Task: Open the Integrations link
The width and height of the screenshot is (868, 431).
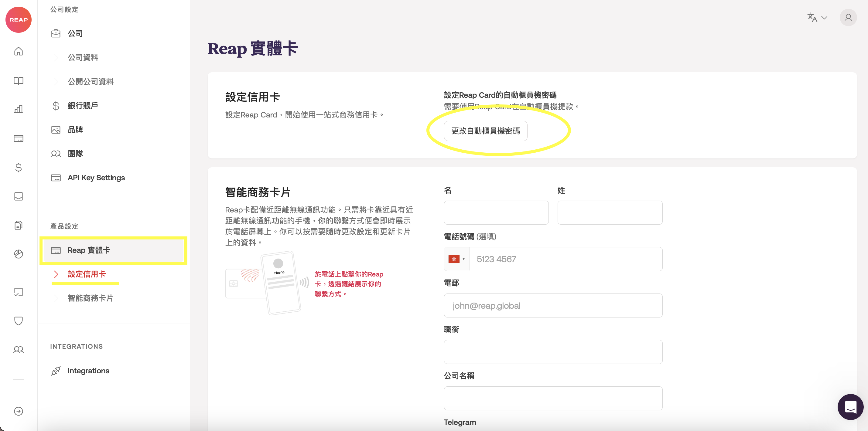Action: tap(88, 370)
